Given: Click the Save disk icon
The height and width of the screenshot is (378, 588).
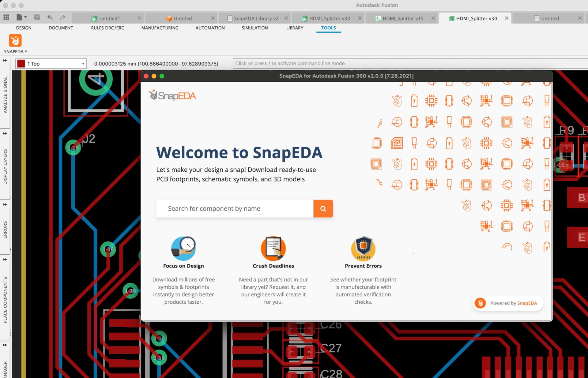Looking at the screenshot, I should tap(37, 17).
